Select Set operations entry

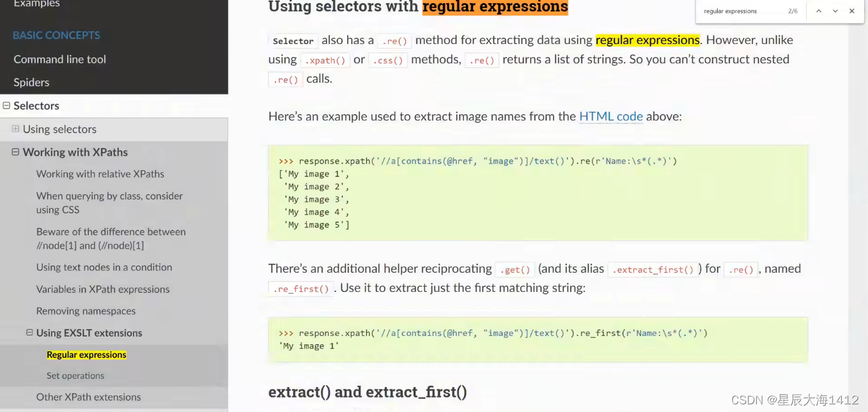75,376
